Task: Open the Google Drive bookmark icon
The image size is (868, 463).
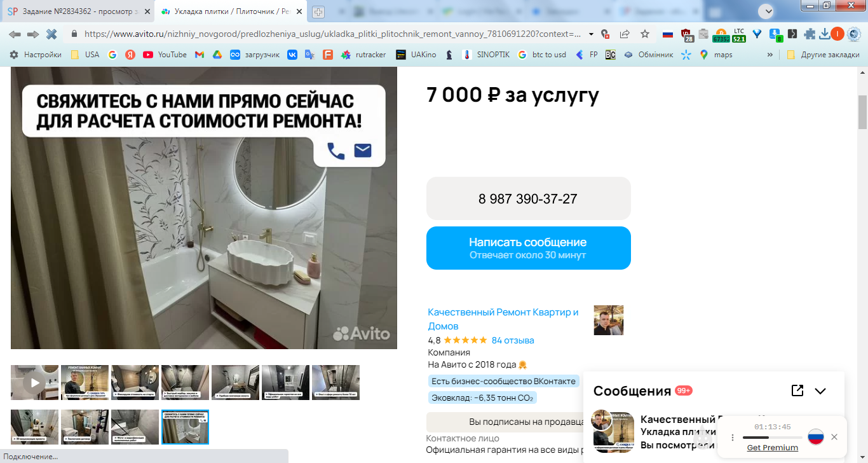Action: click(217, 55)
